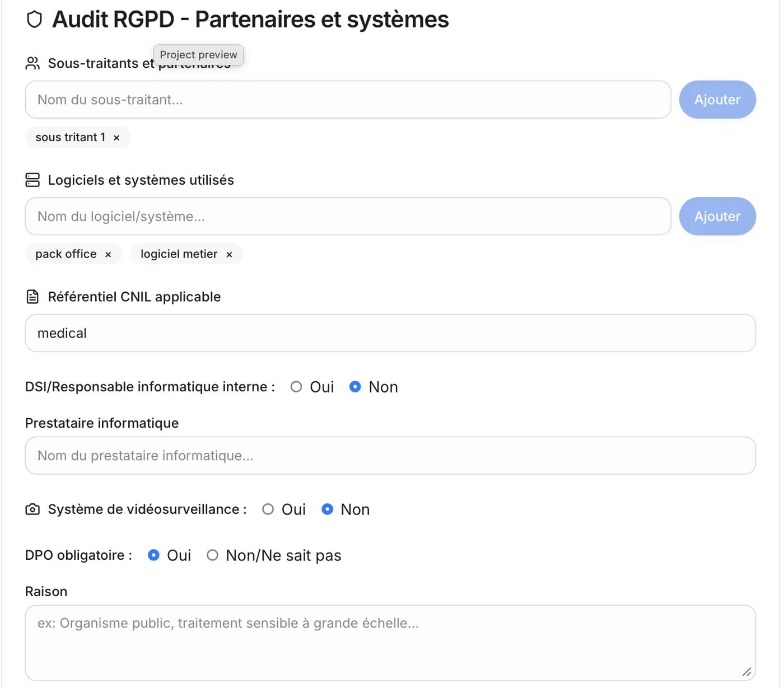Click the 'DPO obligatoire :' label text
This screenshot has height=688, width=784.
pos(78,555)
